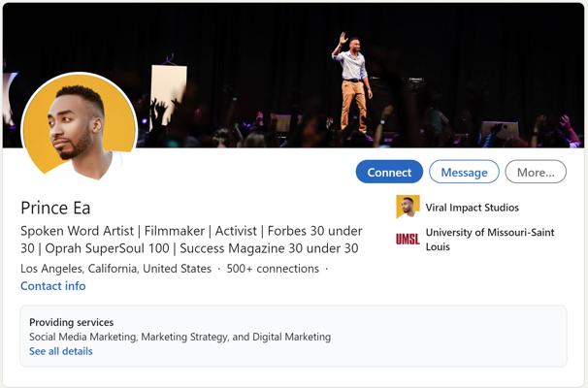Open a Message to Prince Ea
The image size is (588, 388).
pos(464,173)
